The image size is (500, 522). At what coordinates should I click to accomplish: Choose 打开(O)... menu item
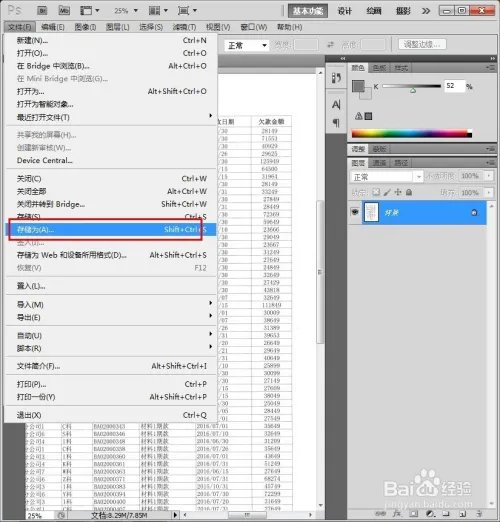tap(111, 53)
